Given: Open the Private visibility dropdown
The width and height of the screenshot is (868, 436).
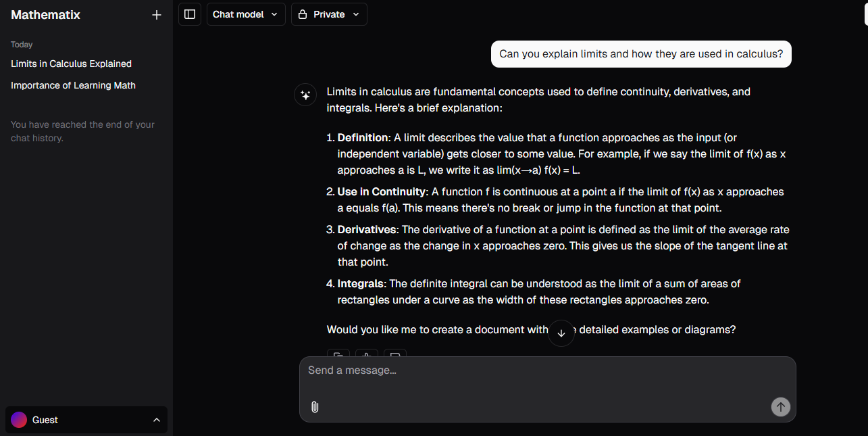Looking at the screenshot, I should pos(329,14).
